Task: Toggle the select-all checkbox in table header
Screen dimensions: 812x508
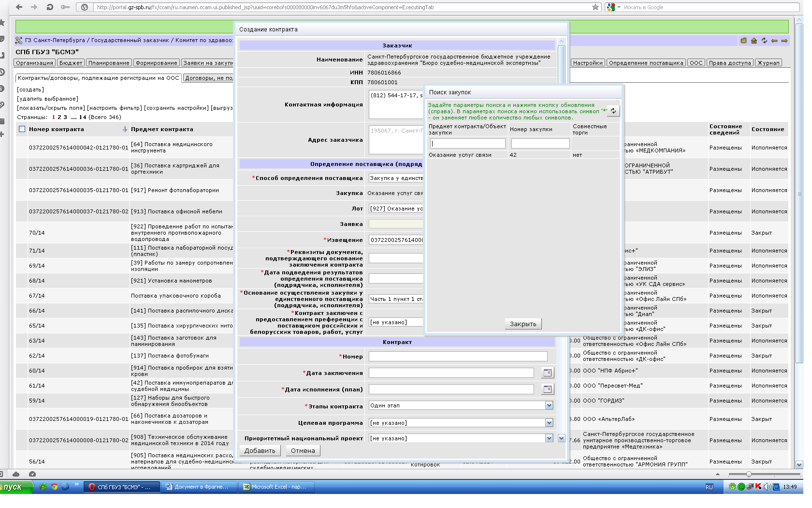Action: (x=22, y=129)
